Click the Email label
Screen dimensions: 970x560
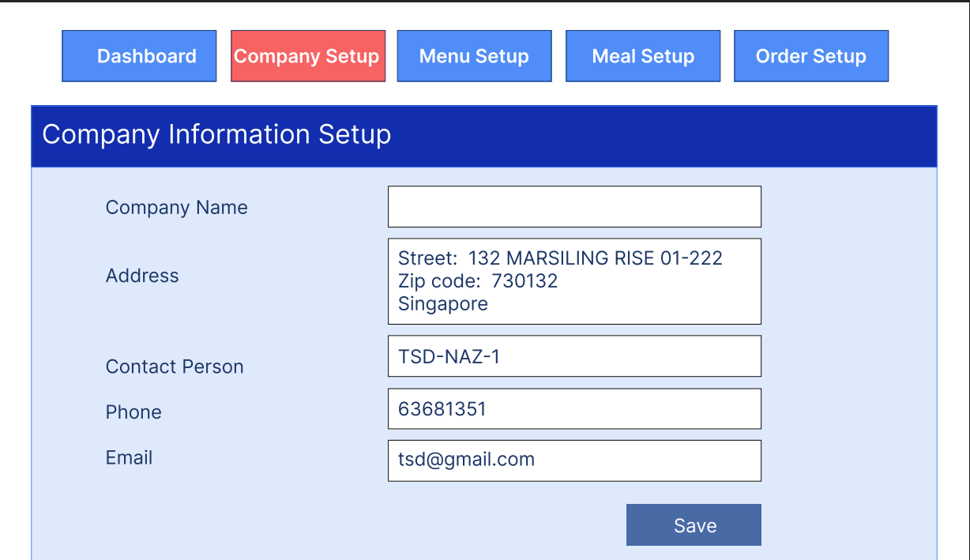click(x=129, y=458)
